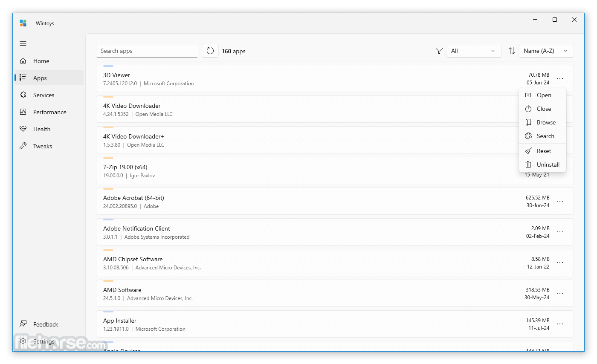The image size is (597, 364).
Task: Expand the All filter dropdown
Action: [474, 51]
